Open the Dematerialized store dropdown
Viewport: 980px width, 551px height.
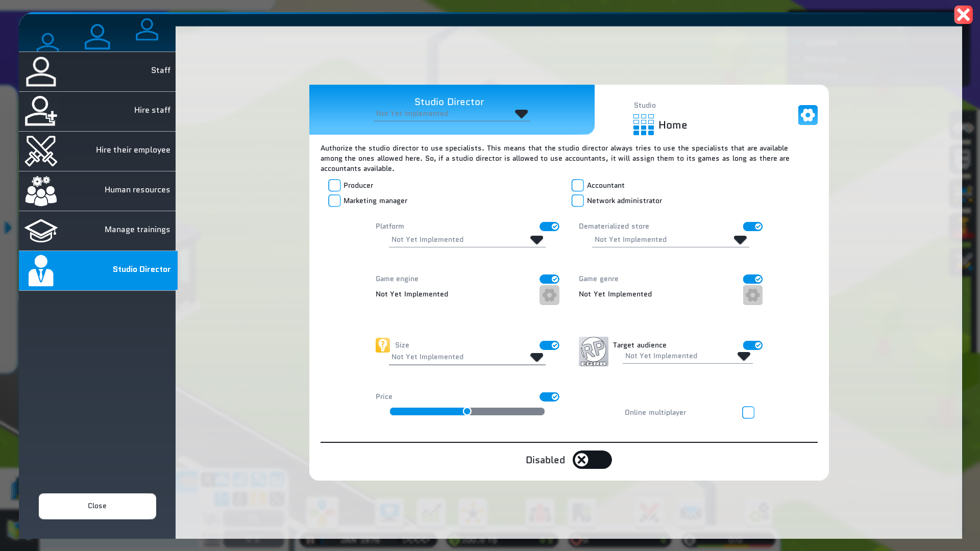[x=740, y=240]
